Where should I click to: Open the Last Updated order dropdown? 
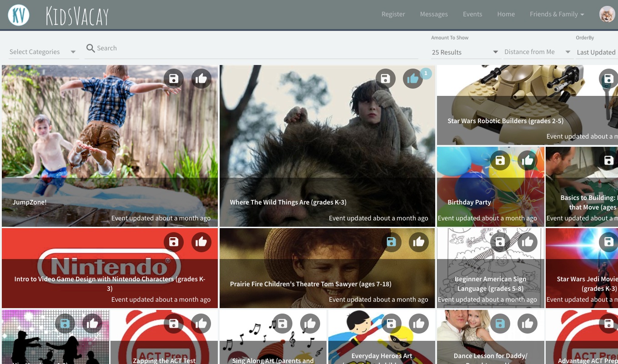pyautogui.click(x=597, y=52)
